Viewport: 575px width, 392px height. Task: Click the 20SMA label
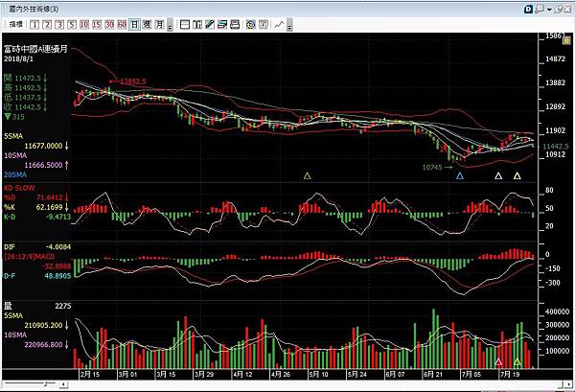click(x=15, y=175)
